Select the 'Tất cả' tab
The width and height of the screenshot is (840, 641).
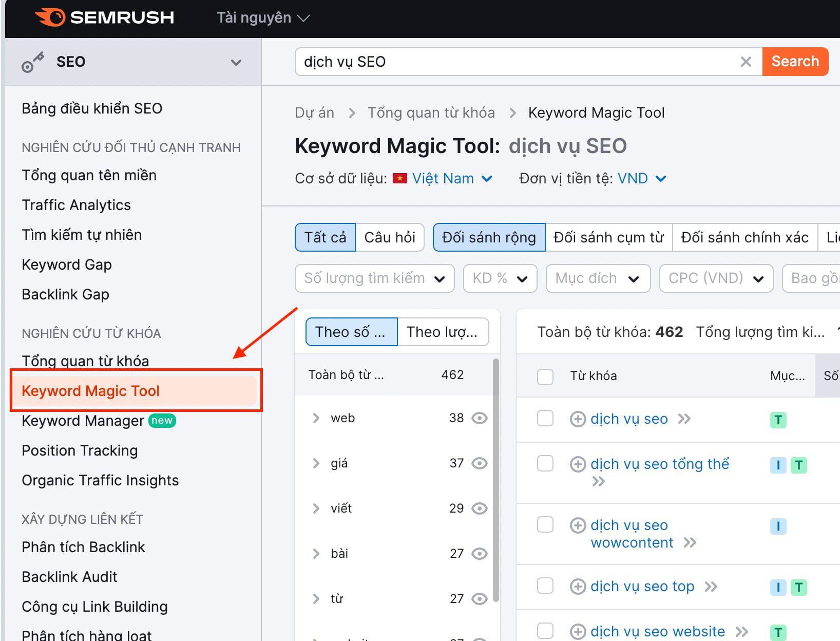click(x=325, y=237)
